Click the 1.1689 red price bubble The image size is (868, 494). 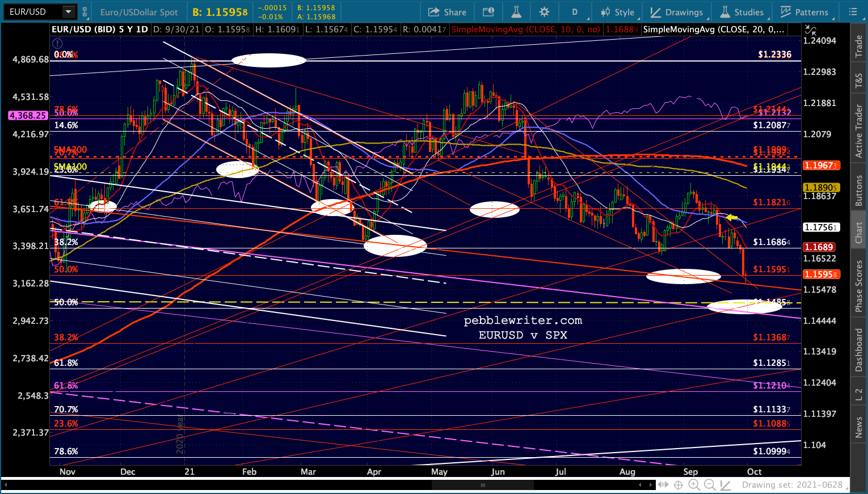point(819,247)
